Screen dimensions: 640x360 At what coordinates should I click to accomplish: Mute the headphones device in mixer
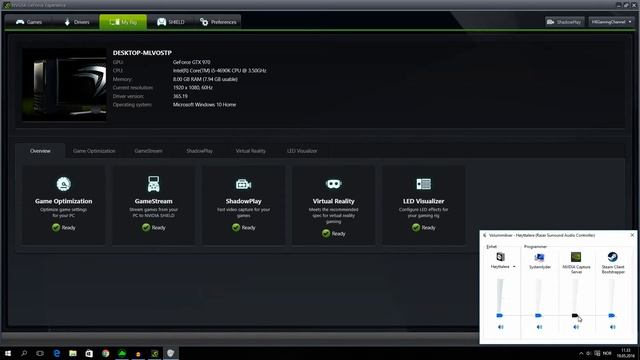(x=501, y=327)
